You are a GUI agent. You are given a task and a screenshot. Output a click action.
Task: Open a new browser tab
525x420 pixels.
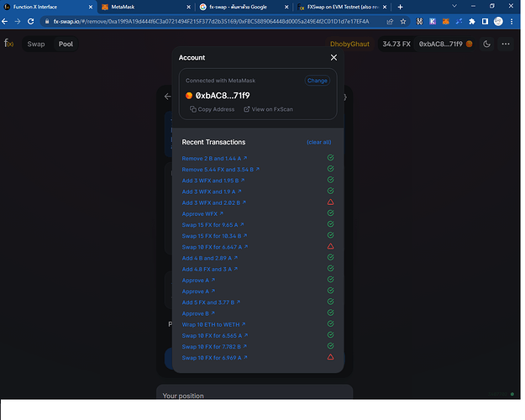tap(400, 7)
